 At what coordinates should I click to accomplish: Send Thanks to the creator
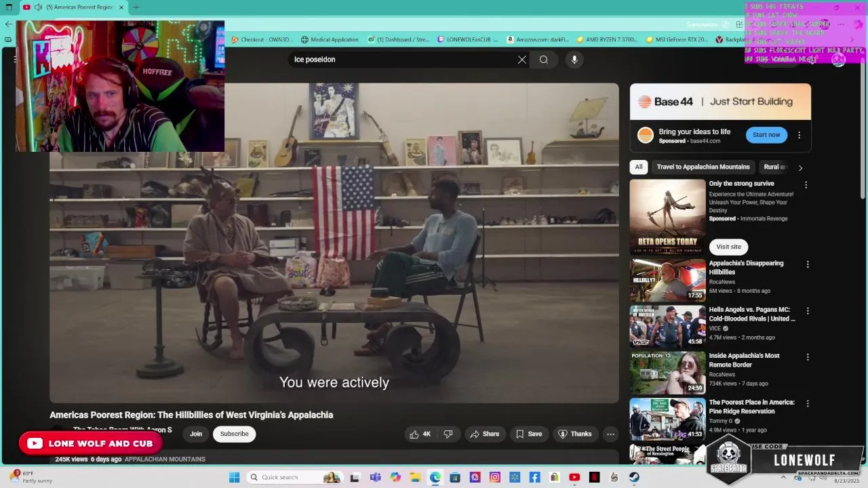pyautogui.click(x=575, y=434)
